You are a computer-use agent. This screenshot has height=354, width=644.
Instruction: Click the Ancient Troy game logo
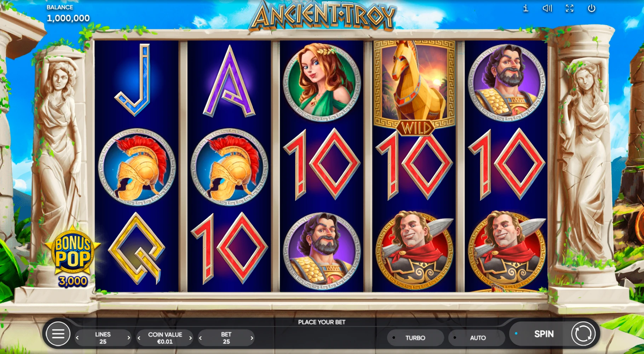323,15
